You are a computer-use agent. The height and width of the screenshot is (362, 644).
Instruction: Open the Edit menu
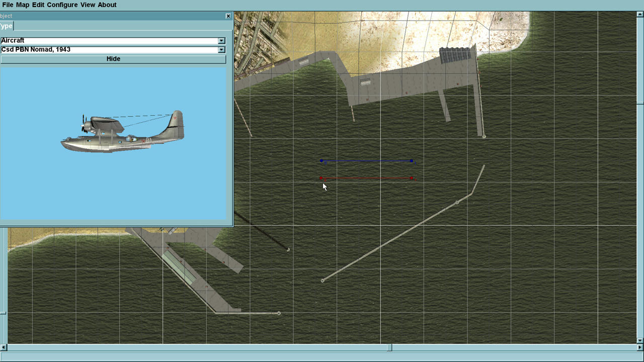38,5
